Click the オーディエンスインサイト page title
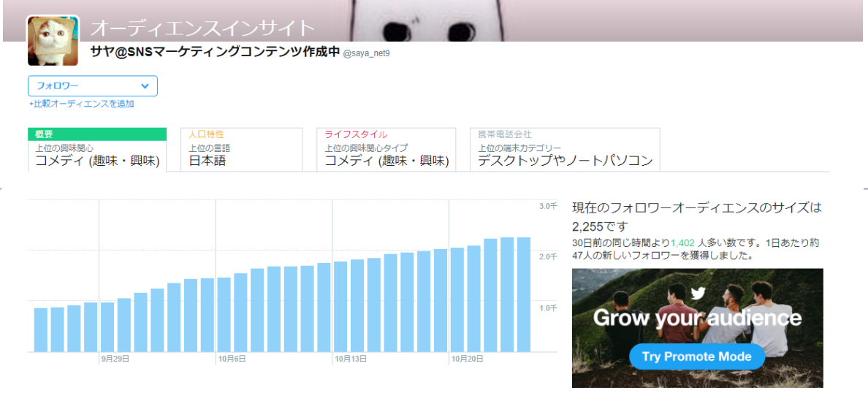This screenshot has height=412, width=868. [202, 28]
